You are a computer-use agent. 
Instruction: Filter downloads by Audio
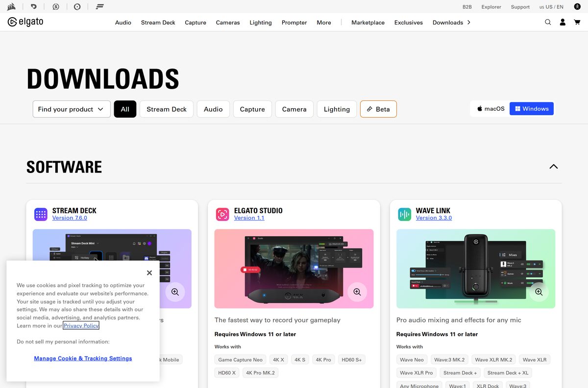click(x=213, y=109)
